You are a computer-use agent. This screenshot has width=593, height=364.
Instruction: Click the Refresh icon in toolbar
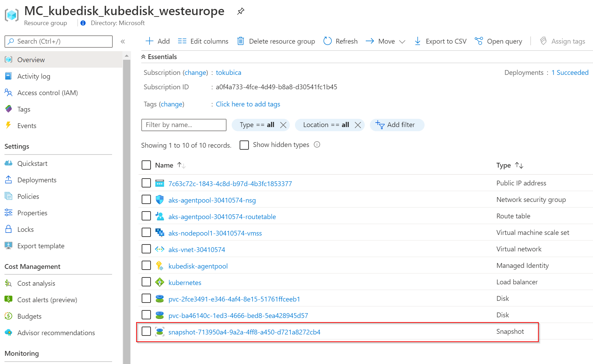(x=328, y=41)
